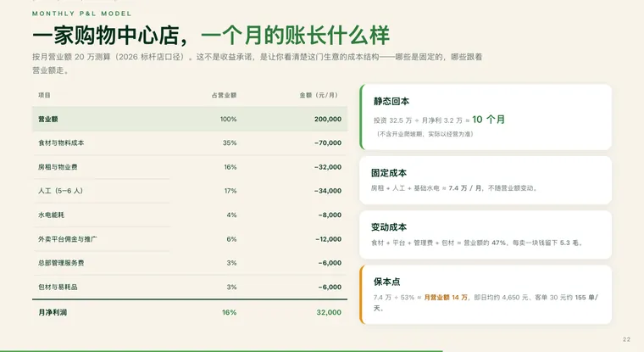Screen dimensions: 644x352
Task: Click the 3% in the 包材与易耗品 row
Action: [x=231, y=287]
